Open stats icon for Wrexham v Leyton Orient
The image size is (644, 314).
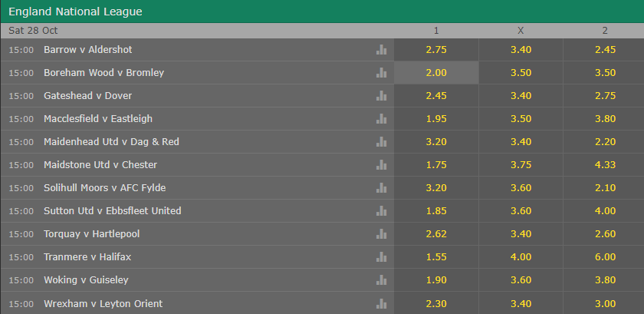pyautogui.click(x=381, y=304)
